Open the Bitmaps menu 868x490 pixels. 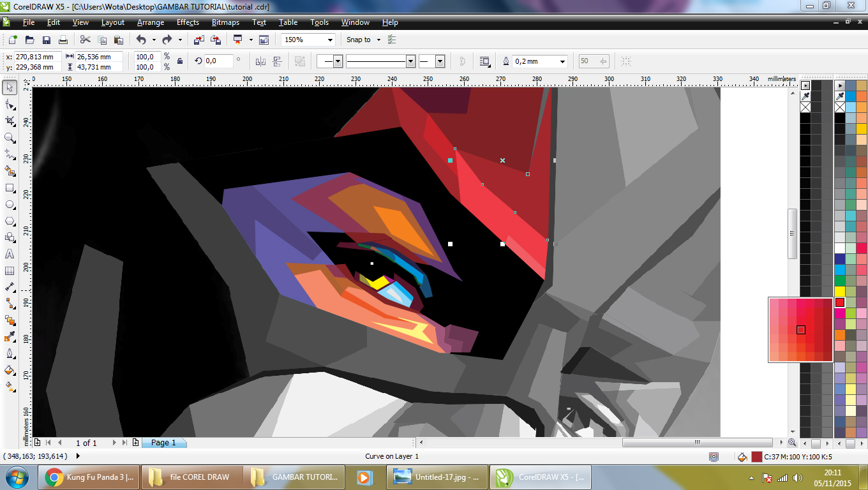(x=225, y=22)
